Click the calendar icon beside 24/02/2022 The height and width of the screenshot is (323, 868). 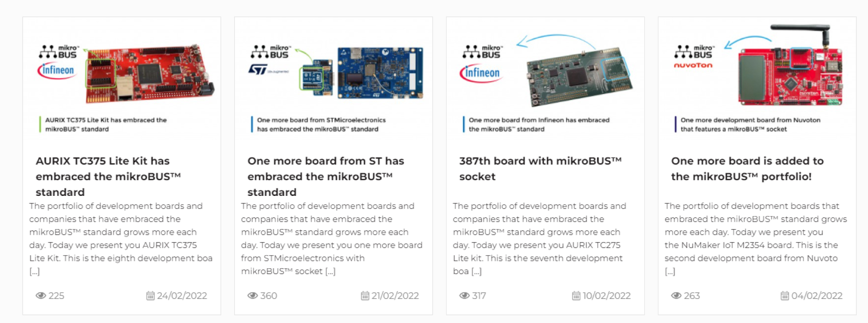[151, 296]
